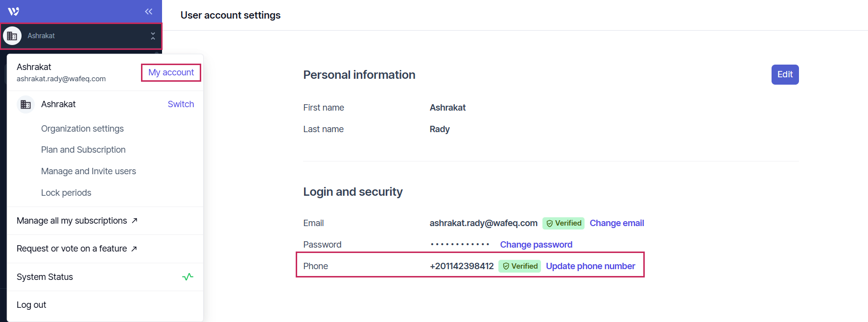Click Change email link
Image resolution: width=868 pixels, height=322 pixels.
pos(616,223)
